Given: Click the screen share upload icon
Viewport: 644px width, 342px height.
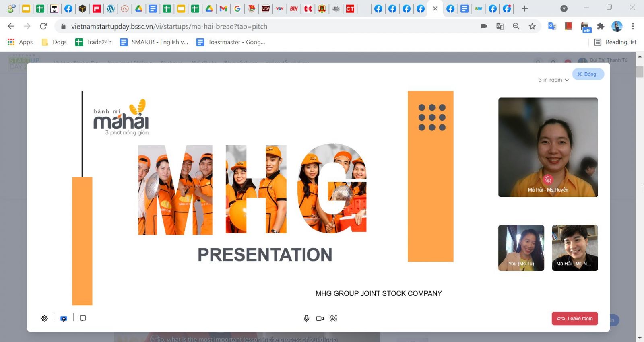Looking at the screenshot, I should [x=64, y=319].
